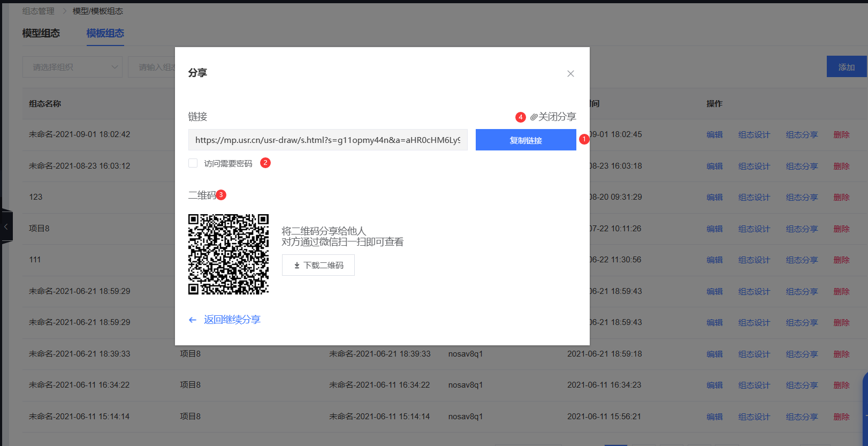The image size is (868, 446).
Task: Click 删除 in the 123 row
Action: tap(841, 197)
